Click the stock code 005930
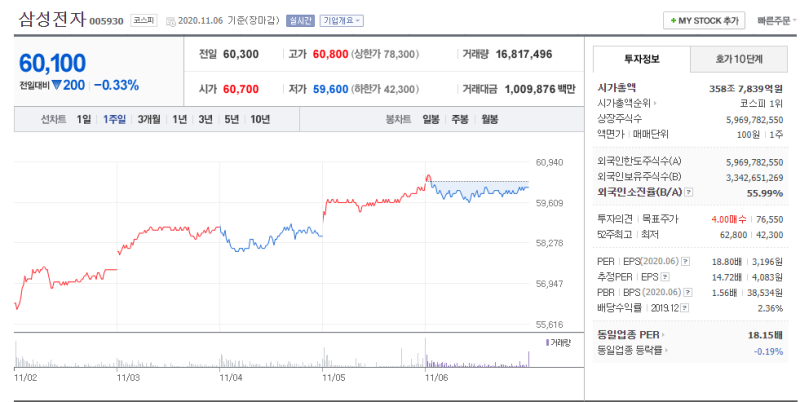Screen dimensions: 800x402 point(107,21)
